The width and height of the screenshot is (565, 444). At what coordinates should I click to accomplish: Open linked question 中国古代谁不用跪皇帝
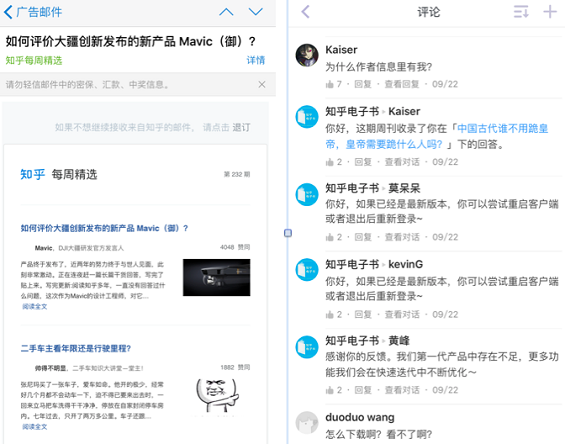(437, 137)
